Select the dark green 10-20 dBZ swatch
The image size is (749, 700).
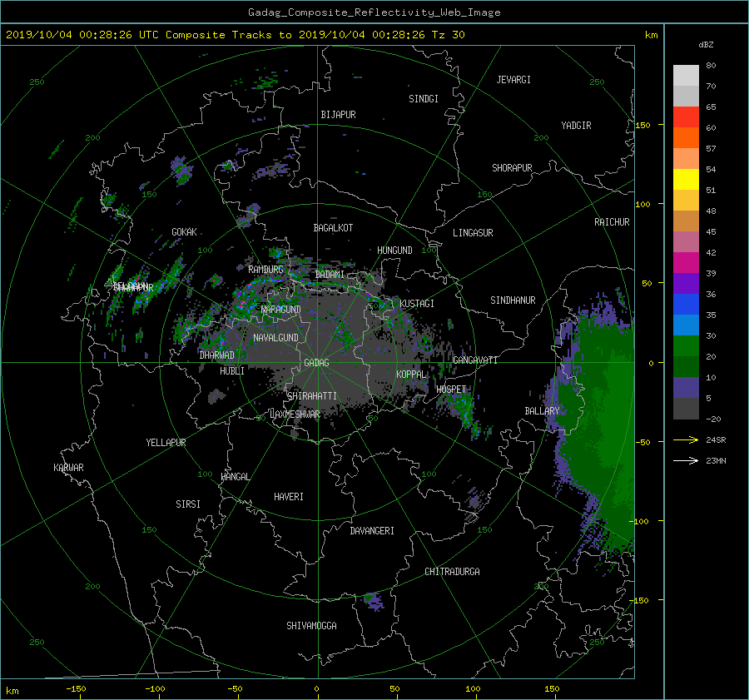pos(686,366)
